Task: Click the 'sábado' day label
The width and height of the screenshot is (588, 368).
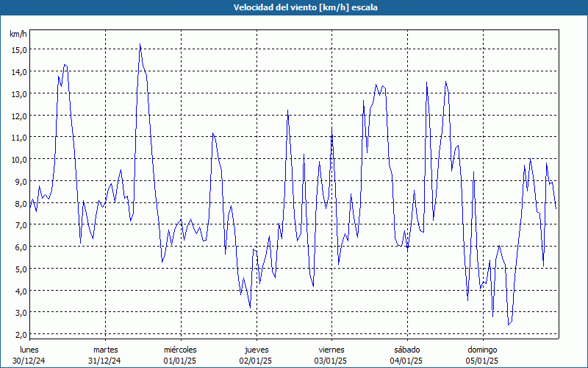Action: (407, 350)
